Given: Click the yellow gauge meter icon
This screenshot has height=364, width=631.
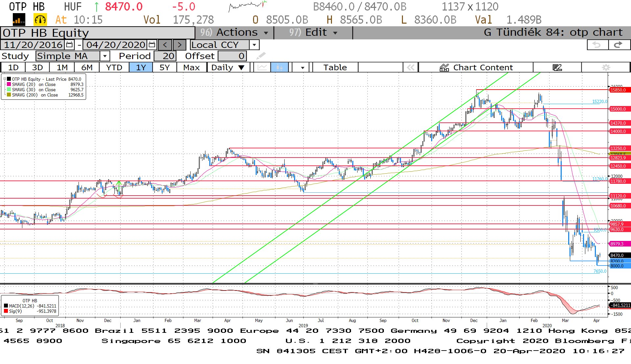Looking at the screenshot, I should (40, 20).
